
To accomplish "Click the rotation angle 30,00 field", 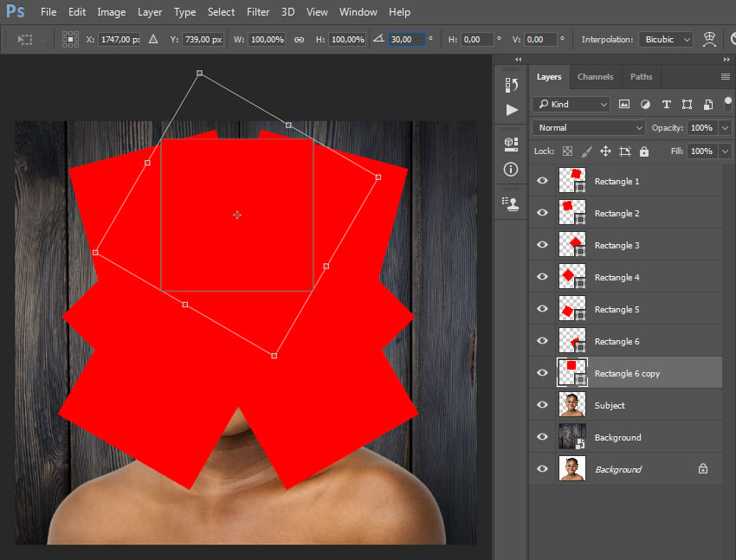I will (406, 40).
